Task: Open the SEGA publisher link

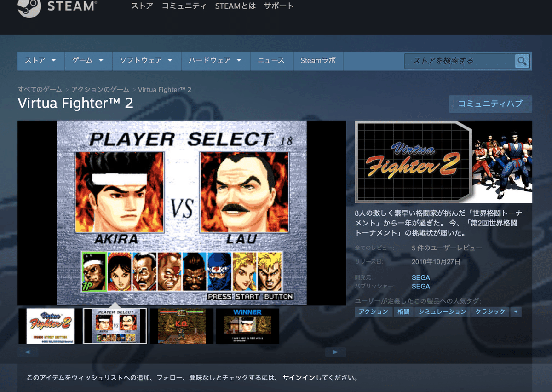Action: [x=421, y=286]
